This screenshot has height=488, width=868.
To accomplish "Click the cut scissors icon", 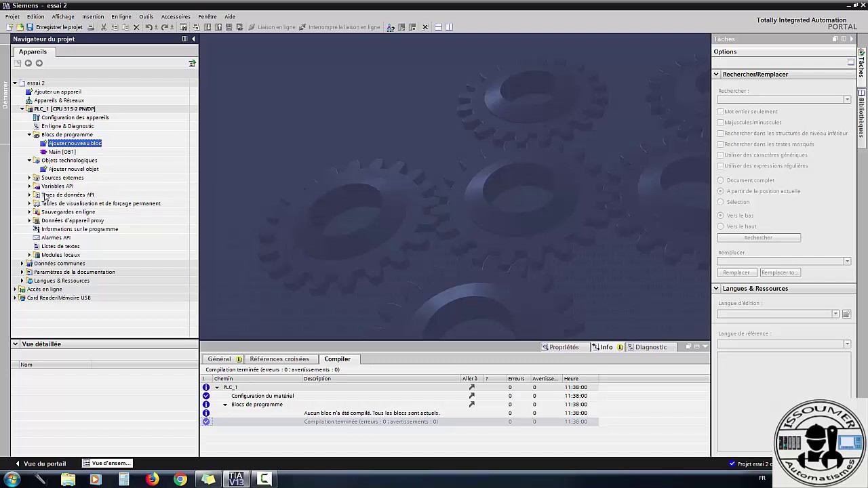I will 104,27.
